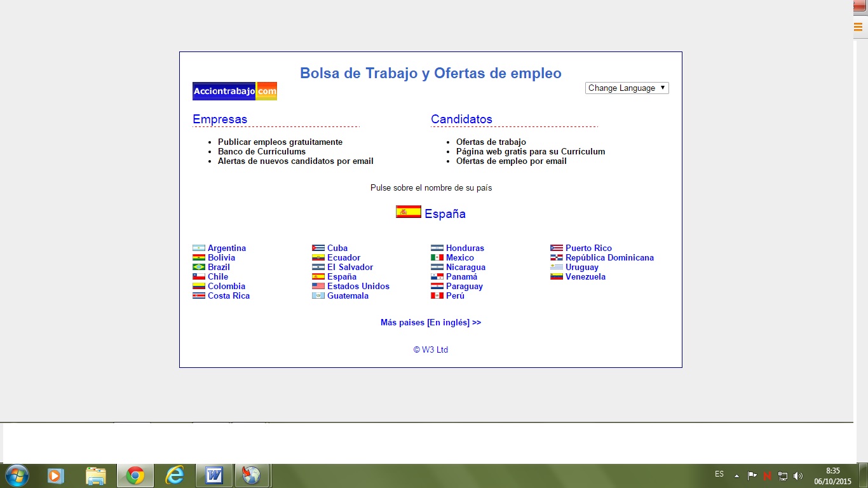
Task: Click the Acciontrabajo.com logo
Action: pos(234,91)
